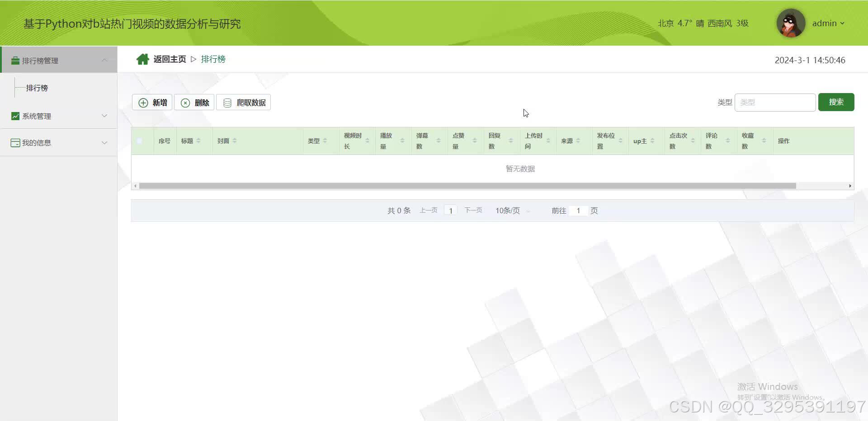868x421 pixels.
Task: Click the Beijing weather info text
Action: tap(703, 23)
